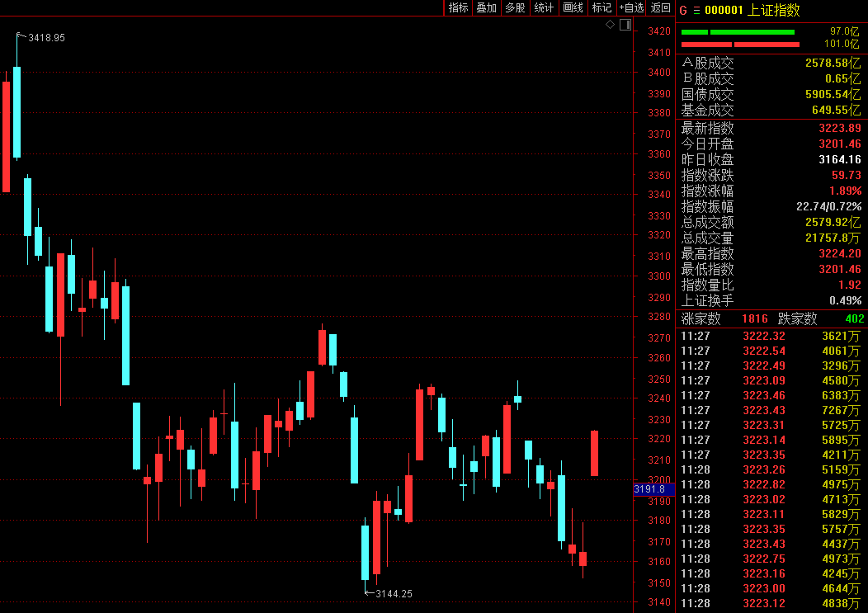
Task: Click the 000001 上证指数 title
Action: (x=752, y=11)
